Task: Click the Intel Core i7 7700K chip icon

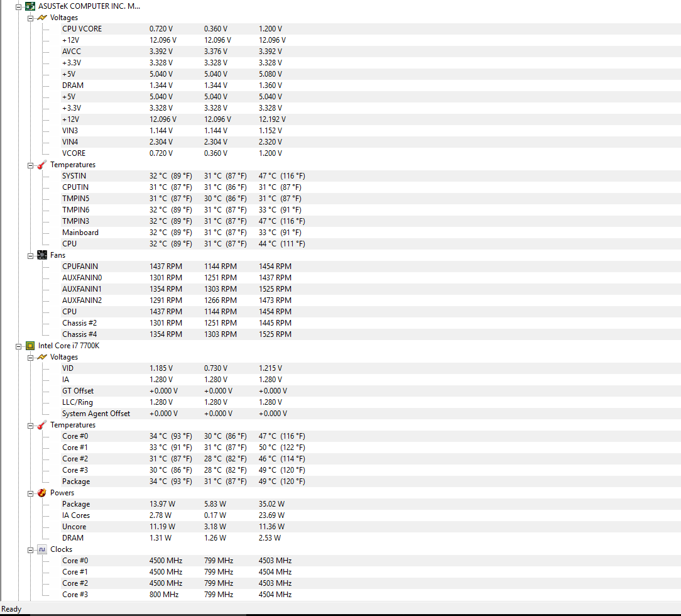Action: 30,346
